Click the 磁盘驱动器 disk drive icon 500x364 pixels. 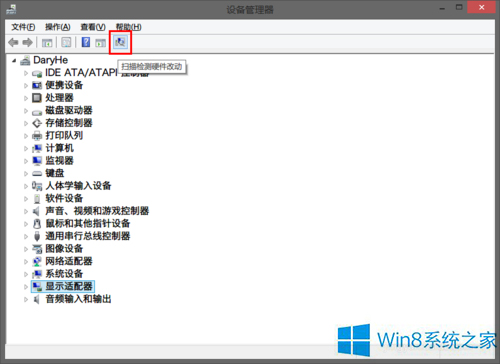coord(37,113)
